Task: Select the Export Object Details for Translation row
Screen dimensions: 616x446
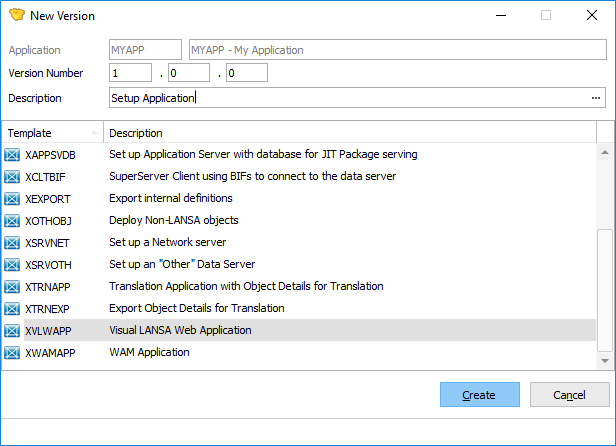Action: coord(300,309)
